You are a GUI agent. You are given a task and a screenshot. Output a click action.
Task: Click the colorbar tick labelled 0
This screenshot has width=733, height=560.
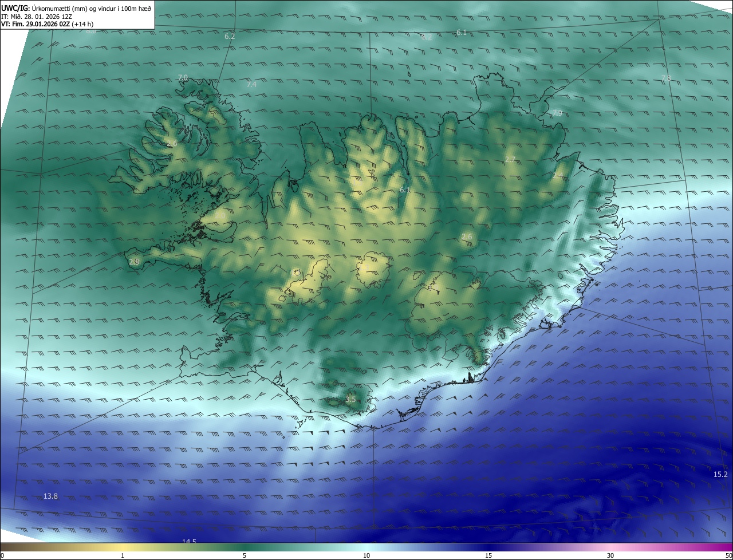2,555
